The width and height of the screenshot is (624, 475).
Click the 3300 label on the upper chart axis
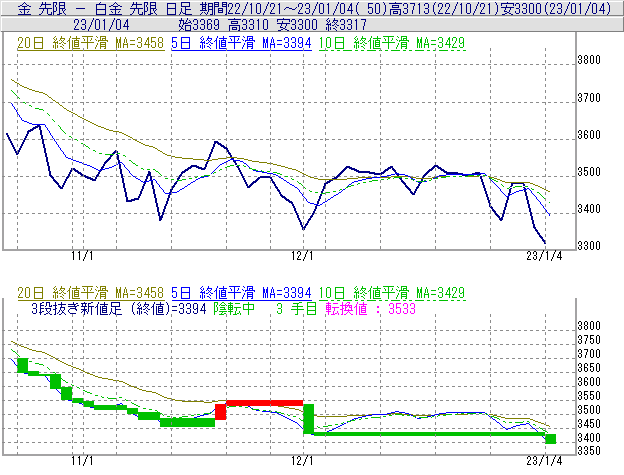[589, 245]
